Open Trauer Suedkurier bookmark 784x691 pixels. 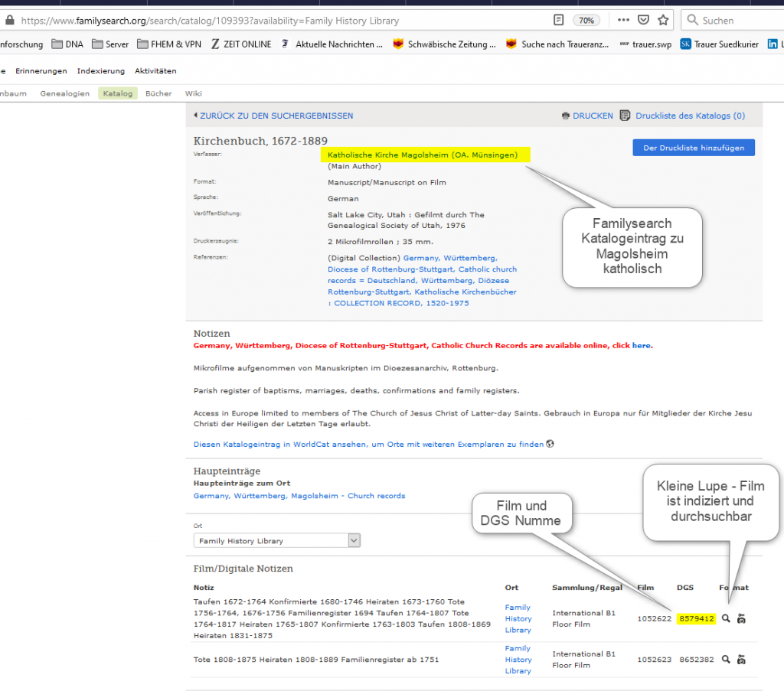click(x=720, y=44)
